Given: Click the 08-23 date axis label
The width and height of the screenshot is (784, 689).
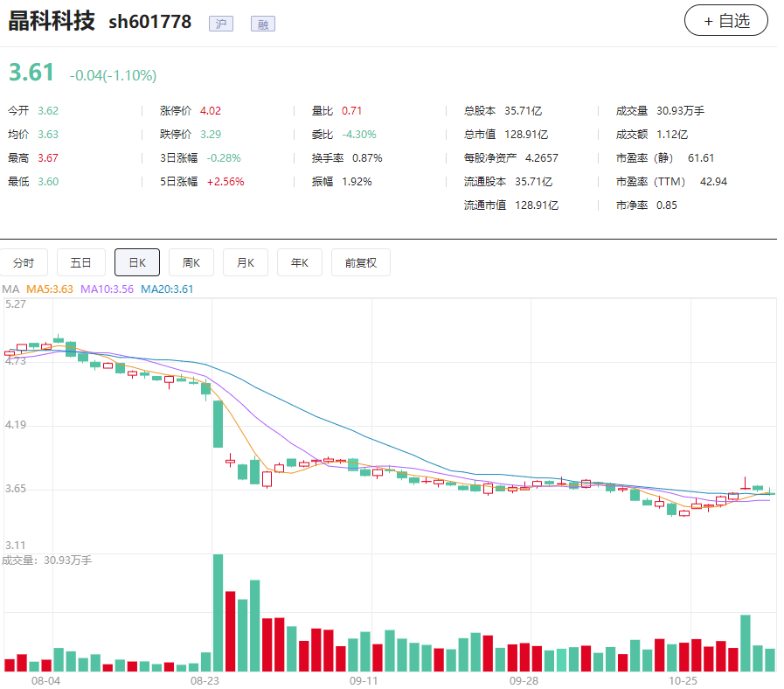Looking at the screenshot, I should pos(205,680).
